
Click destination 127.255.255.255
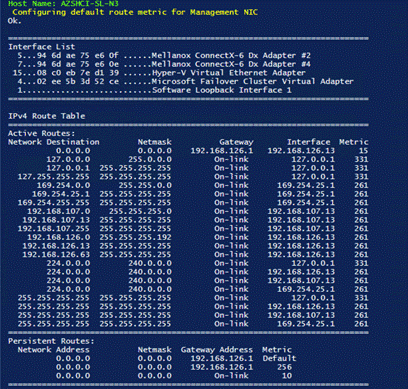tap(54, 177)
